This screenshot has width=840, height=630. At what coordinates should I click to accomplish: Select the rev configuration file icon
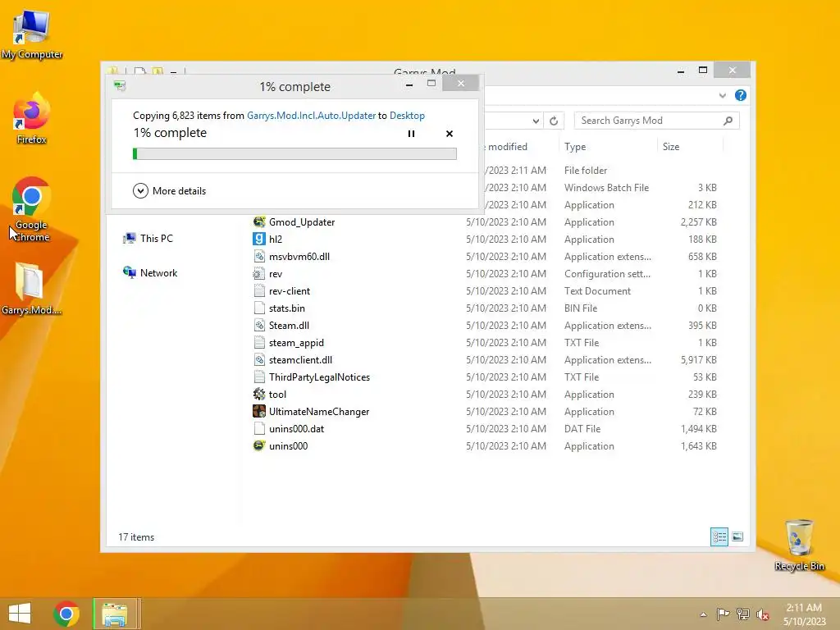tap(259, 274)
